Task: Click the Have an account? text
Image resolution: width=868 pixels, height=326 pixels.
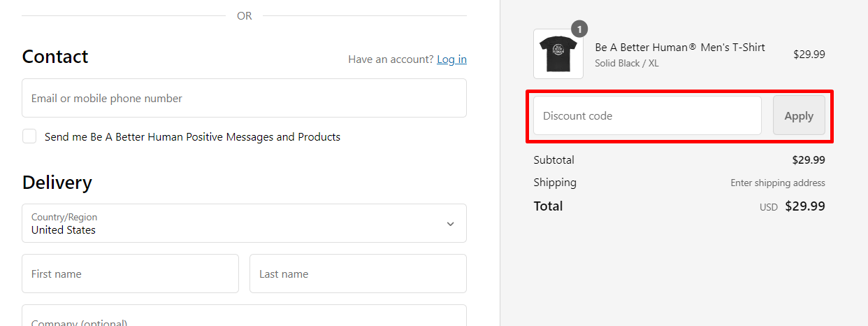Action: click(x=391, y=59)
